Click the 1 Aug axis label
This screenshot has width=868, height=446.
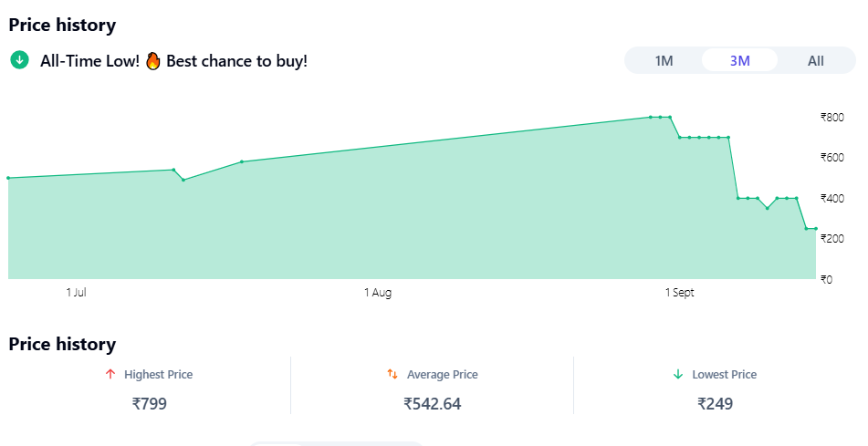tap(378, 293)
